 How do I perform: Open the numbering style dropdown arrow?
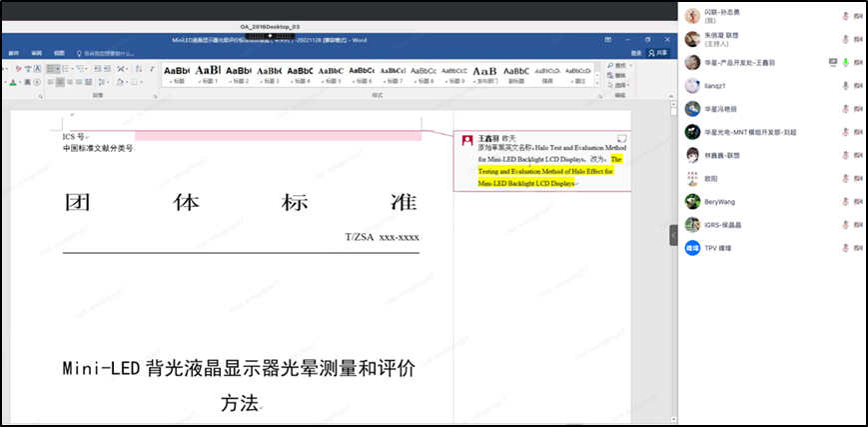click(73, 69)
